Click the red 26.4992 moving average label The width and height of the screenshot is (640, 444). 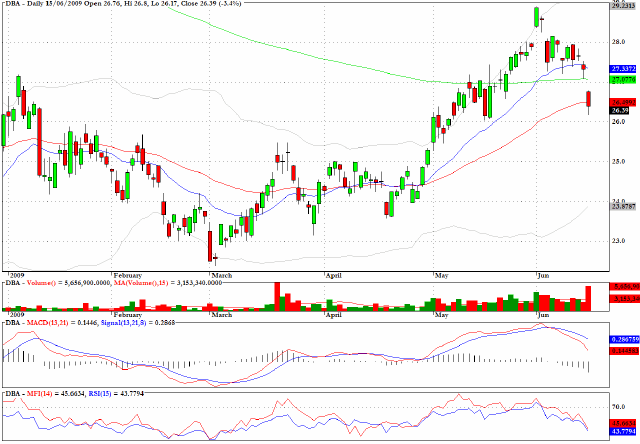tap(622, 102)
